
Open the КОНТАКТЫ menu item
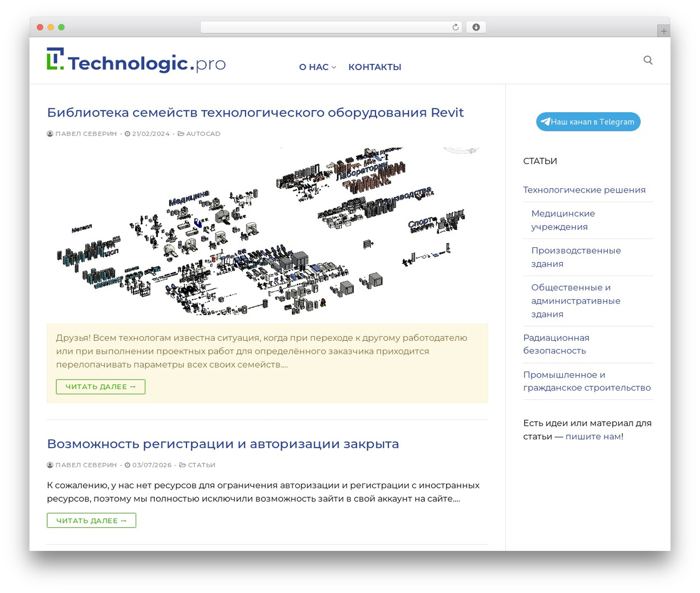375,67
